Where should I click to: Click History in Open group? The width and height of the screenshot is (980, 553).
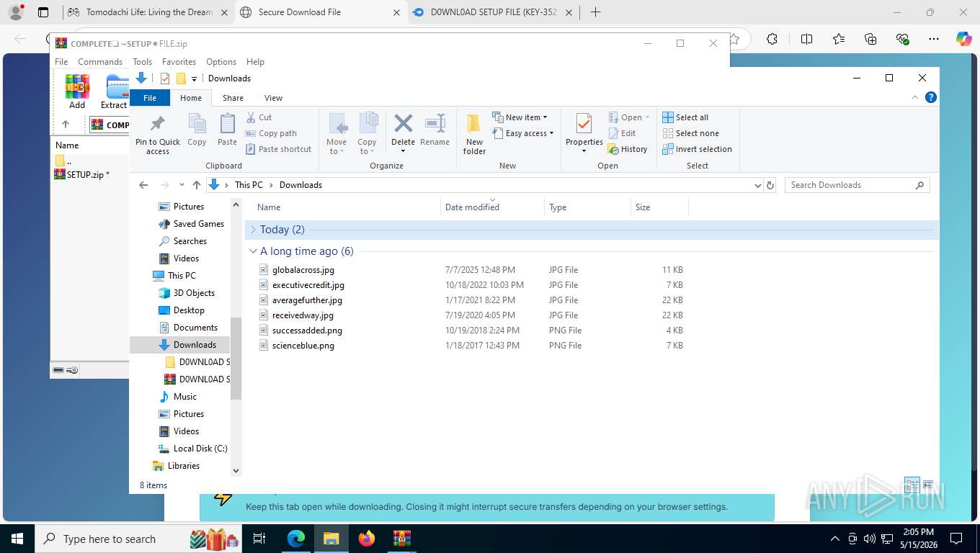tap(628, 149)
